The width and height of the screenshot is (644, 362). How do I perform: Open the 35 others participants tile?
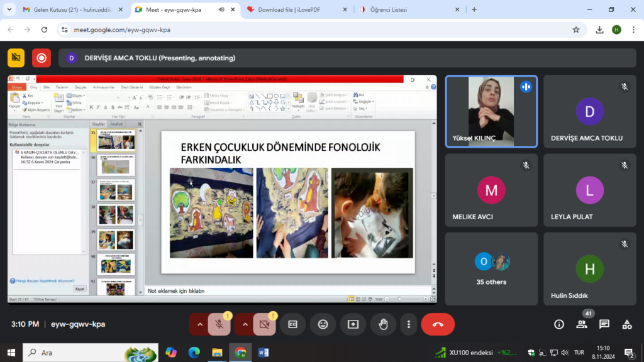coord(491,269)
